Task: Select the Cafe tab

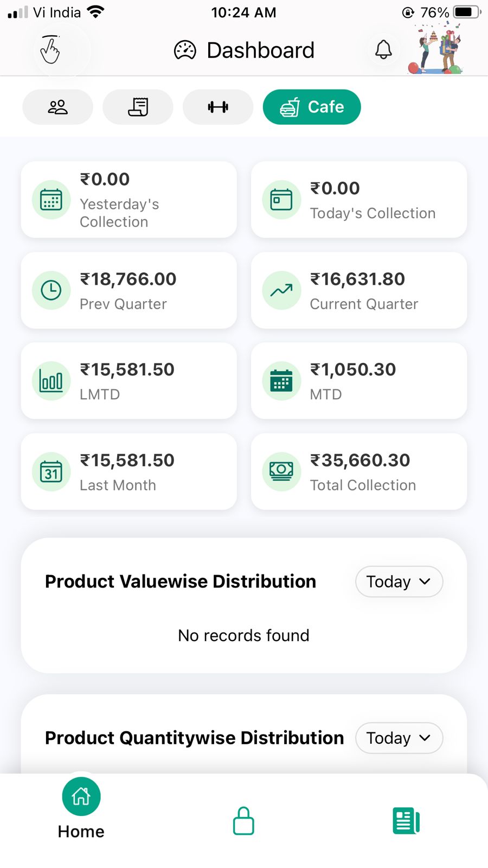Action: (x=312, y=107)
